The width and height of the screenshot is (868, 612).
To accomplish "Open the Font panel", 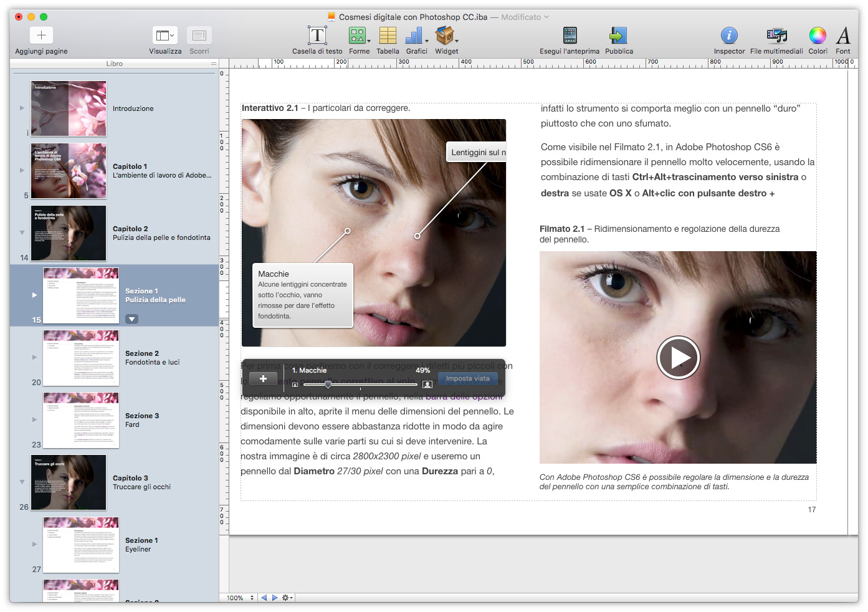I will (843, 36).
